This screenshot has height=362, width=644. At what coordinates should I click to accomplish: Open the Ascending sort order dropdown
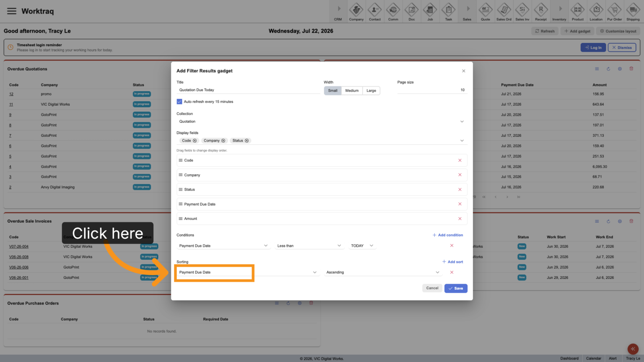383,272
